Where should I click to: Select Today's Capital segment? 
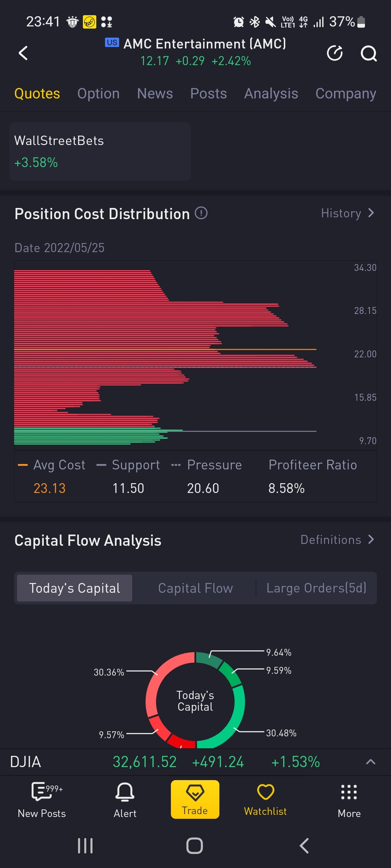coord(75,588)
